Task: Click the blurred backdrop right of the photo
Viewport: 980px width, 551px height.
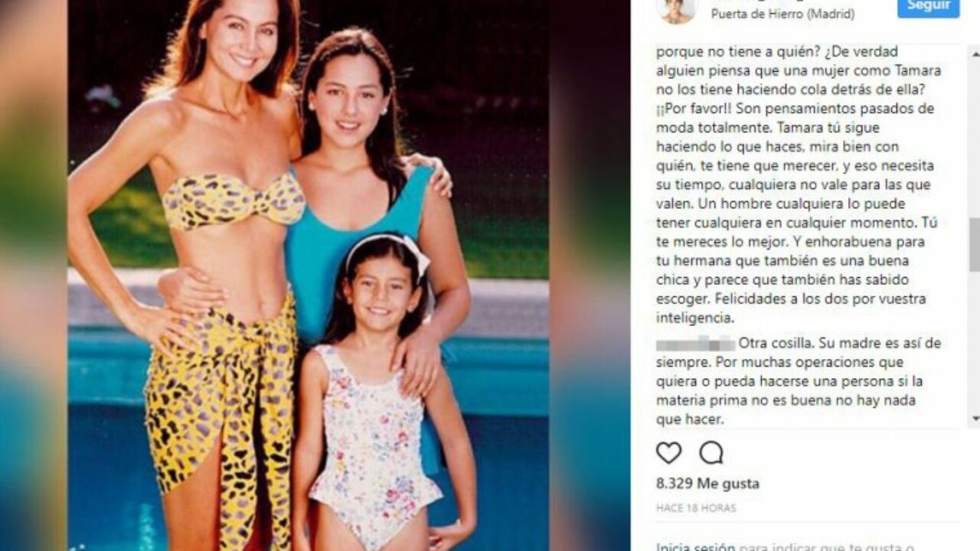Action: coord(590,275)
